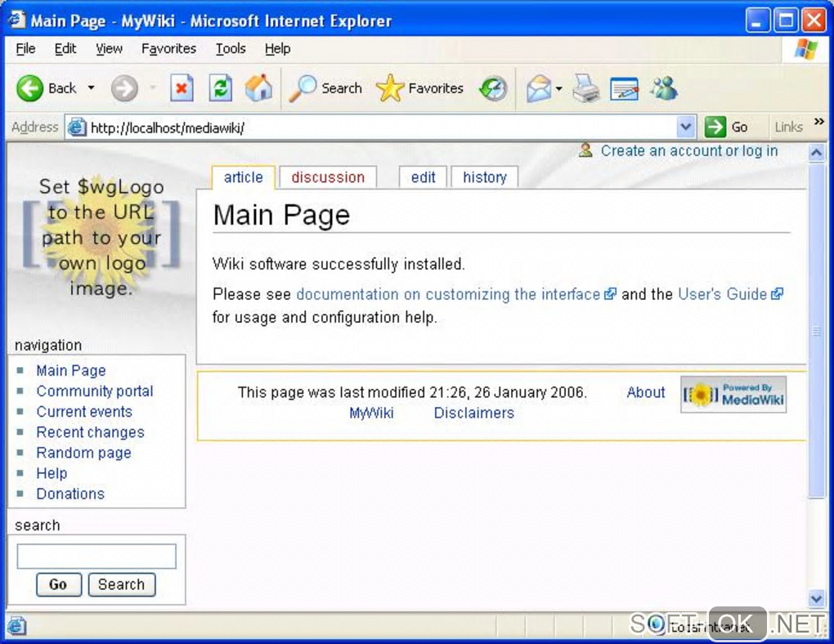Click the Powered By MediaWiki badge
834x644 pixels.
[733, 395]
